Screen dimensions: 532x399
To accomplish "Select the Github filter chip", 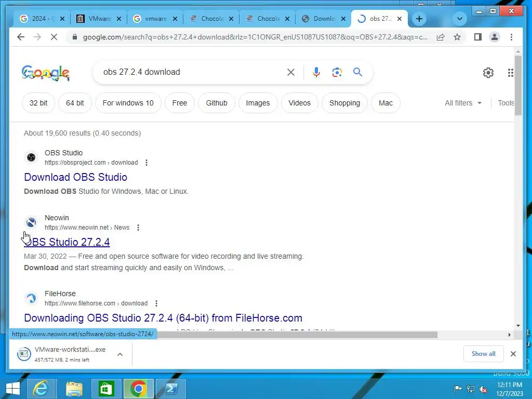I will [x=217, y=103].
